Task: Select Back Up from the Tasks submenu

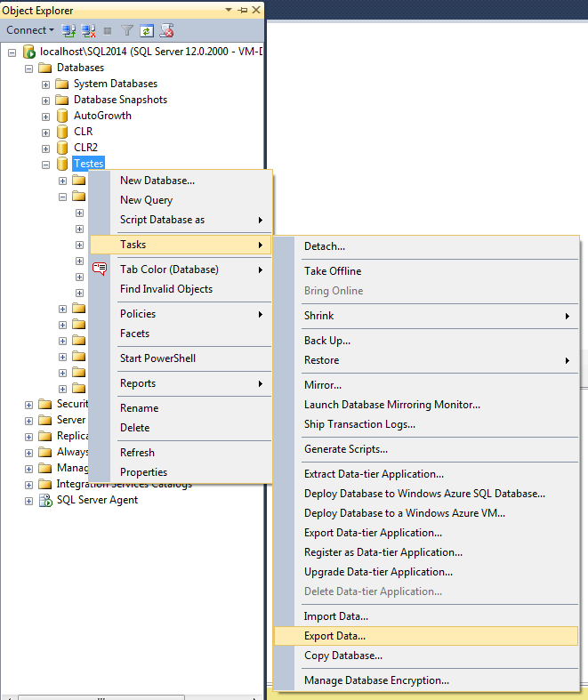Action: pos(327,341)
